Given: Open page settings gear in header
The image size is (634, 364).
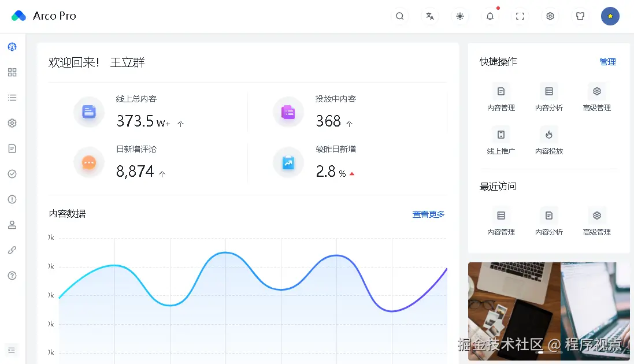Looking at the screenshot, I should coord(550,16).
